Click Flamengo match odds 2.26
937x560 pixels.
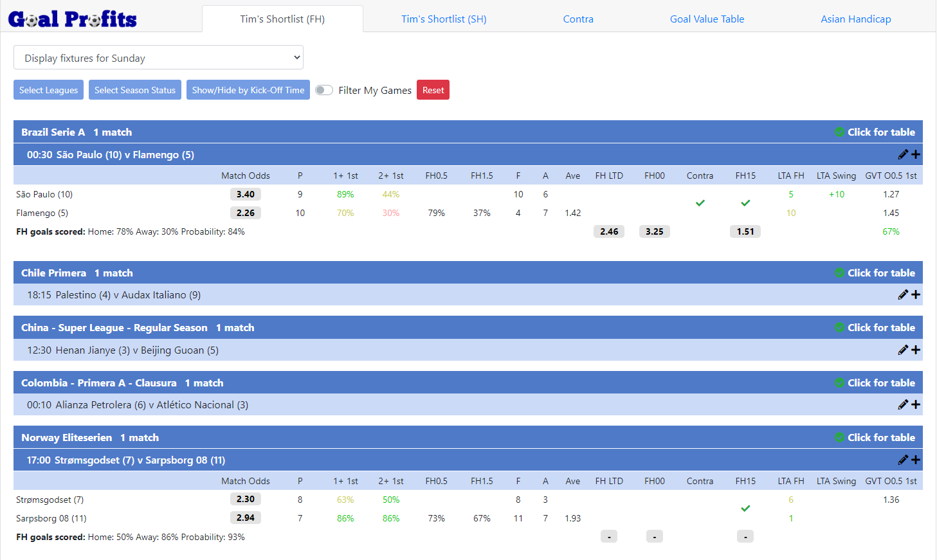[x=246, y=213]
